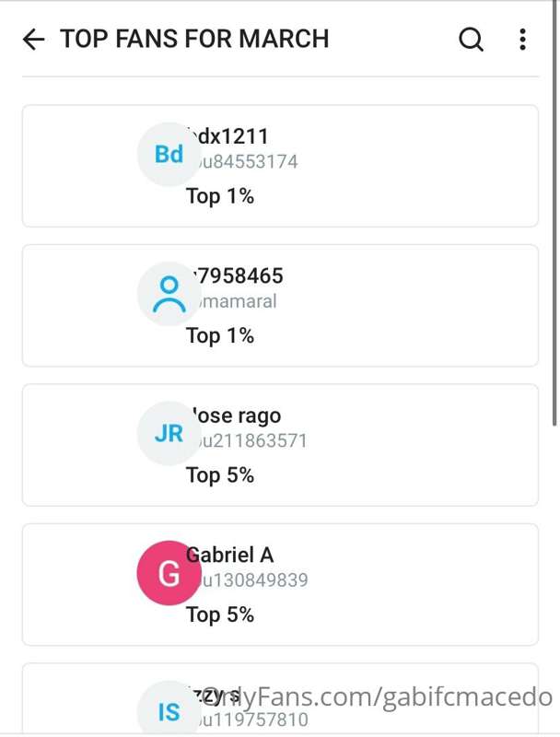Tap the IS initials avatar
560x737 pixels.
click(x=169, y=710)
